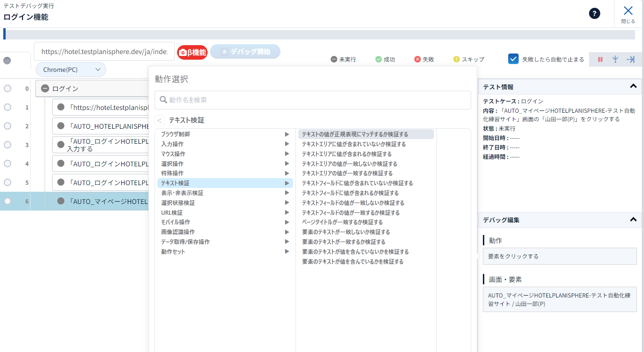The height and width of the screenshot is (352, 644).
Task: Click the 成功 green check legend icon
Action: 378,60
